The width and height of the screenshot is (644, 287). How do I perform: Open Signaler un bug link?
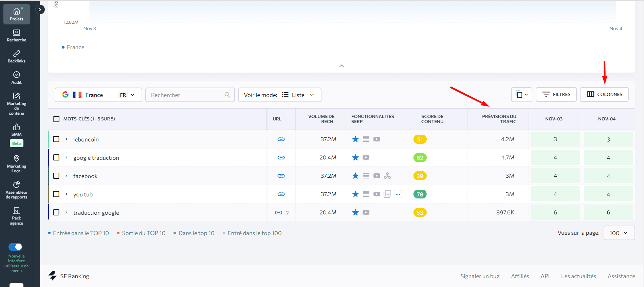[x=480, y=276]
